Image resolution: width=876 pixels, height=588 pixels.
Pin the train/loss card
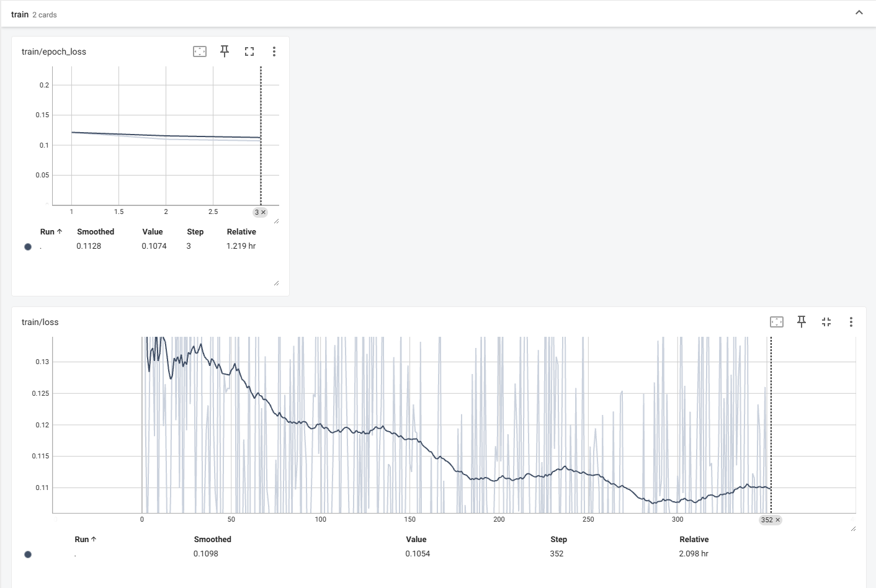[x=802, y=322]
